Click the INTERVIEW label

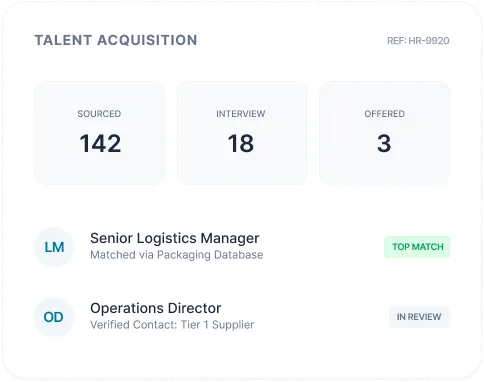[x=241, y=114]
